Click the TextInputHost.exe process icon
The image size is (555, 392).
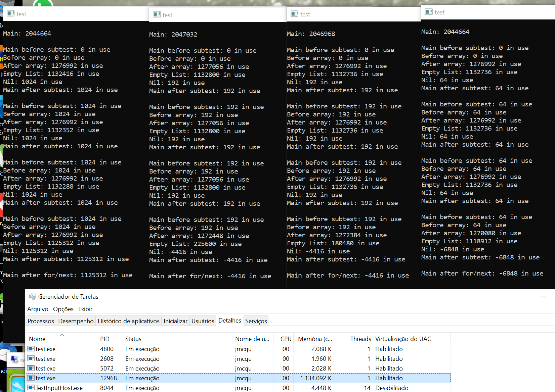click(31, 388)
